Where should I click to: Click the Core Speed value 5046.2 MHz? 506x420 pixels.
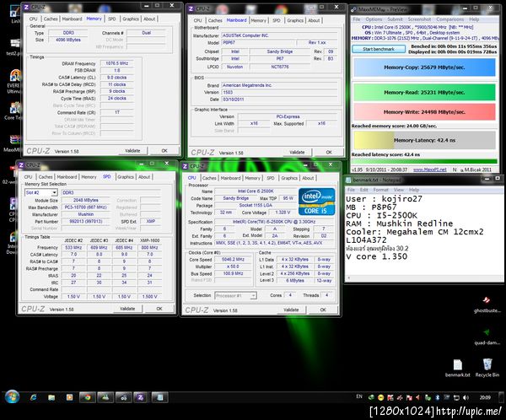click(233, 260)
